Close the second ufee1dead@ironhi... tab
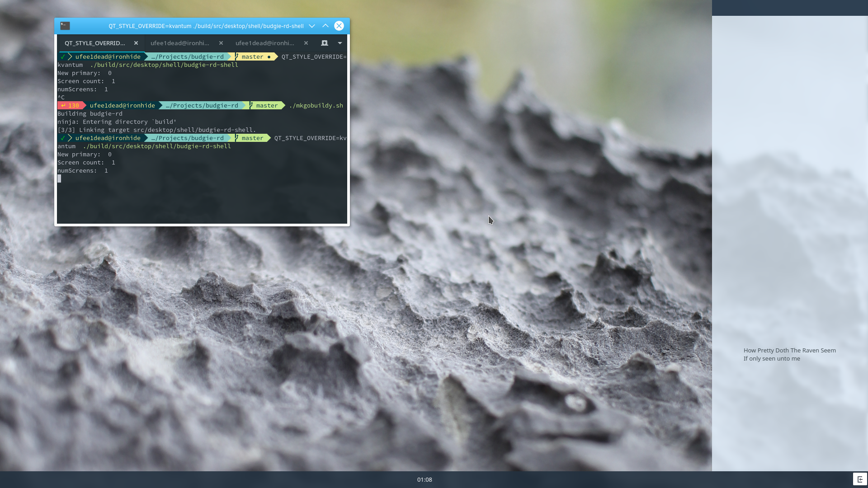Image resolution: width=868 pixels, height=488 pixels. click(221, 43)
